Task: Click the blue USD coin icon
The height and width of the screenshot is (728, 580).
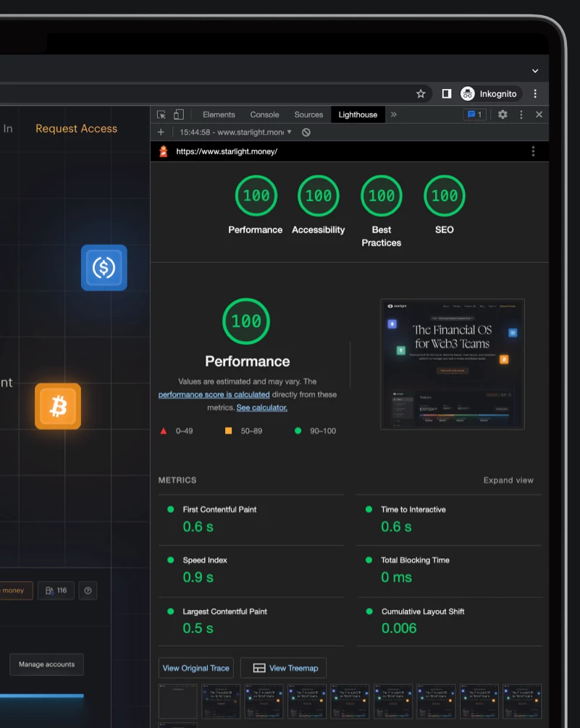Action: click(104, 268)
